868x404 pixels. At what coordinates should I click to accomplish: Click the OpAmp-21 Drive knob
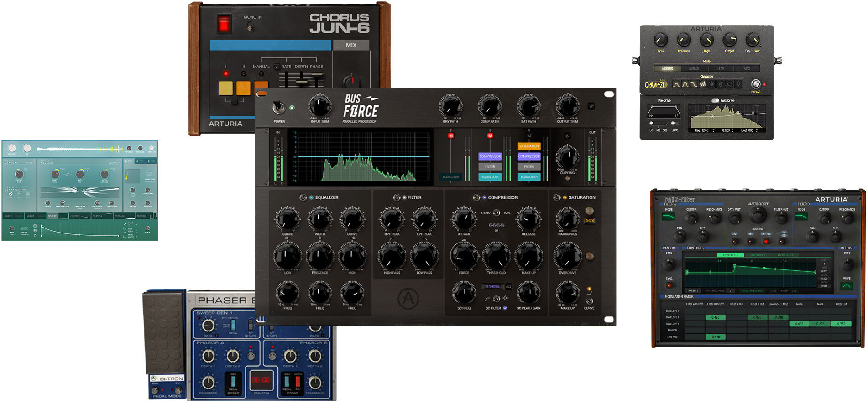660,40
